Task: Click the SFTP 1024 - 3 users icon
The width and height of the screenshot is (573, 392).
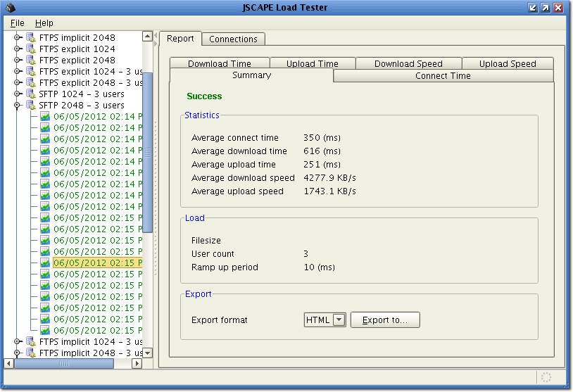Action: point(31,94)
